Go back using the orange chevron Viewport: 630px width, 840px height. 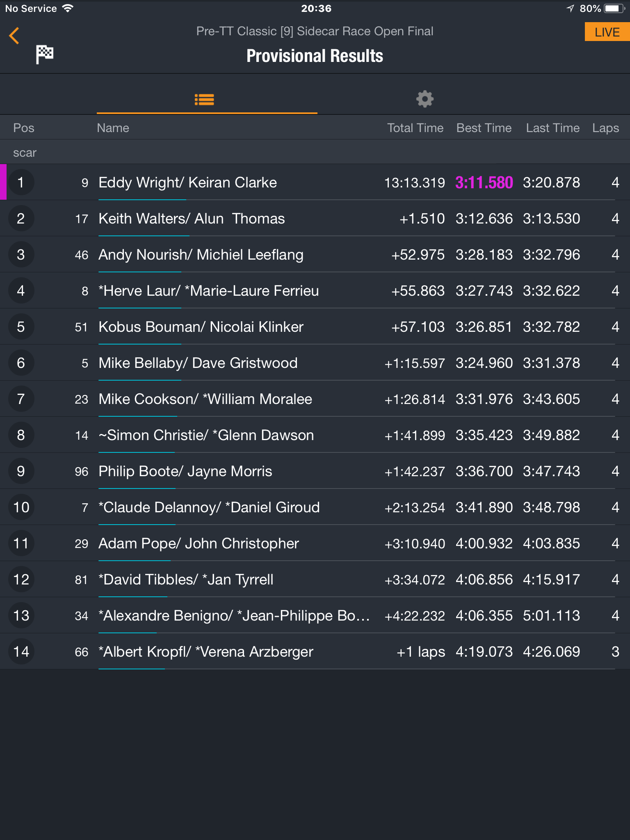click(14, 36)
